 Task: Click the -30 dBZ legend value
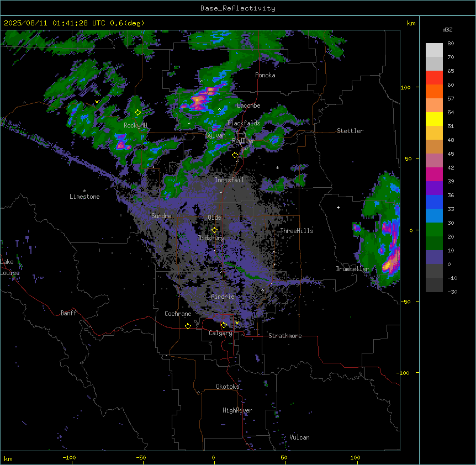pyautogui.click(x=452, y=292)
